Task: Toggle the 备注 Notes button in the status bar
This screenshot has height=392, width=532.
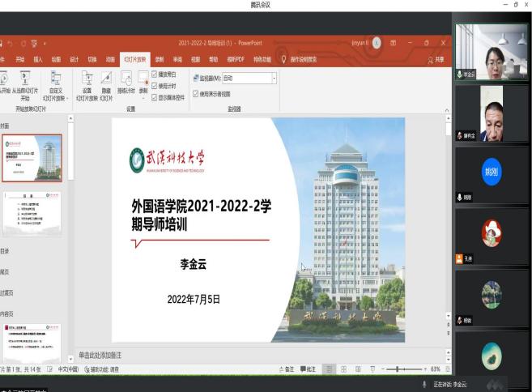Action: pyautogui.click(x=287, y=369)
